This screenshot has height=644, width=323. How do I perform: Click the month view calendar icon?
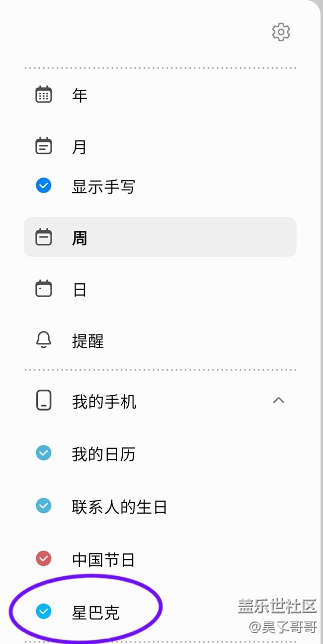44,146
